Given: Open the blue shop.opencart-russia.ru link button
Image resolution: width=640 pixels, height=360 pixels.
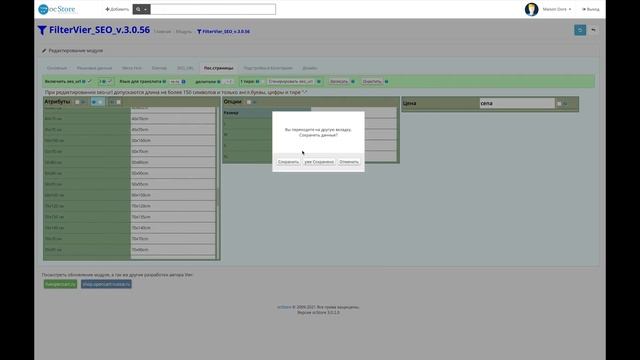Looking at the screenshot, I should click(106, 284).
